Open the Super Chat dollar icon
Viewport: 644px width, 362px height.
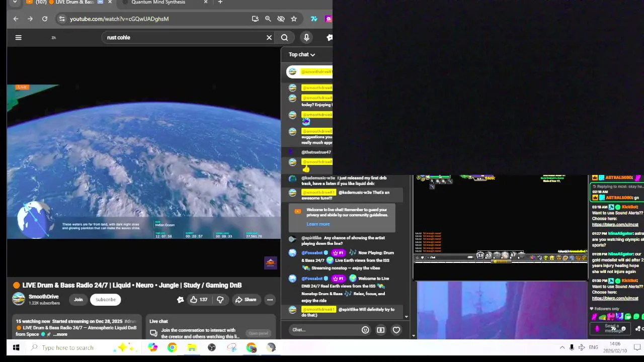(381, 330)
